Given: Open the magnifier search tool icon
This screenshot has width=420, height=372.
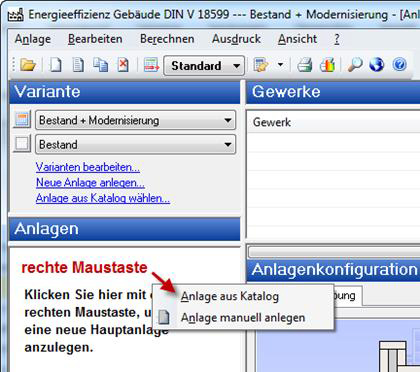Looking at the screenshot, I should click(355, 65).
